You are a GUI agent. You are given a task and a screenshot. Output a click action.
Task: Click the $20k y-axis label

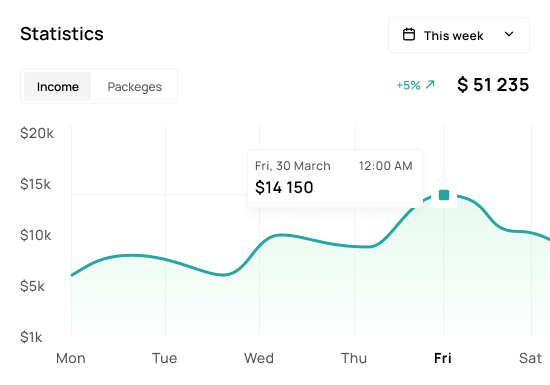(x=37, y=133)
